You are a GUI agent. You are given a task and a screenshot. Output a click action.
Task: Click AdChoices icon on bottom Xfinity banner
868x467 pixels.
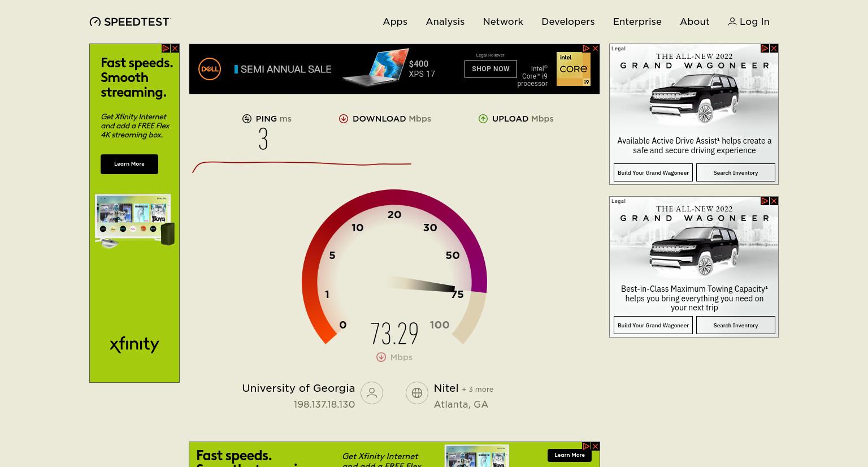[x=586, y=447]
